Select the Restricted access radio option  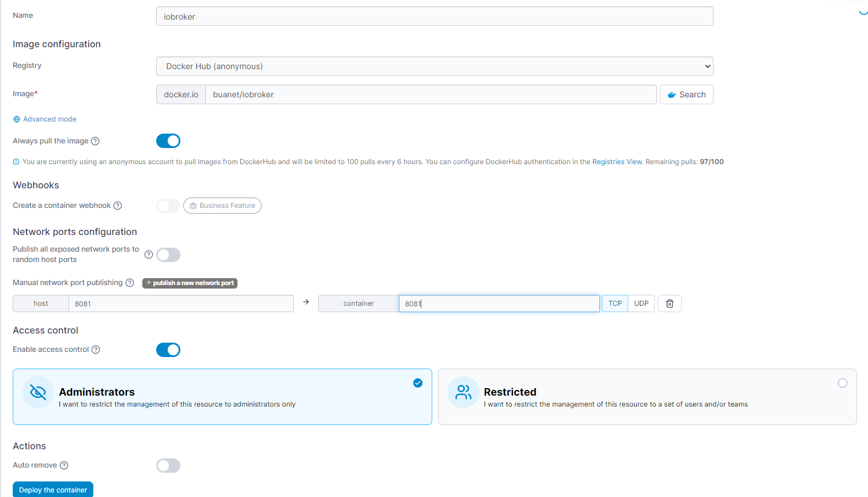tap(842, 383)
